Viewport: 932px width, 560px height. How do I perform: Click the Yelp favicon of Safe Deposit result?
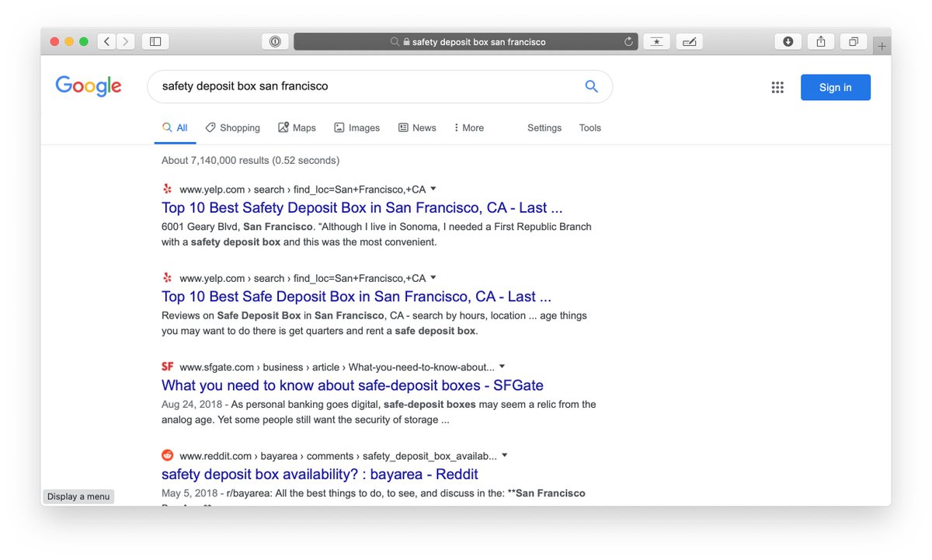click(x=167, y=278)
